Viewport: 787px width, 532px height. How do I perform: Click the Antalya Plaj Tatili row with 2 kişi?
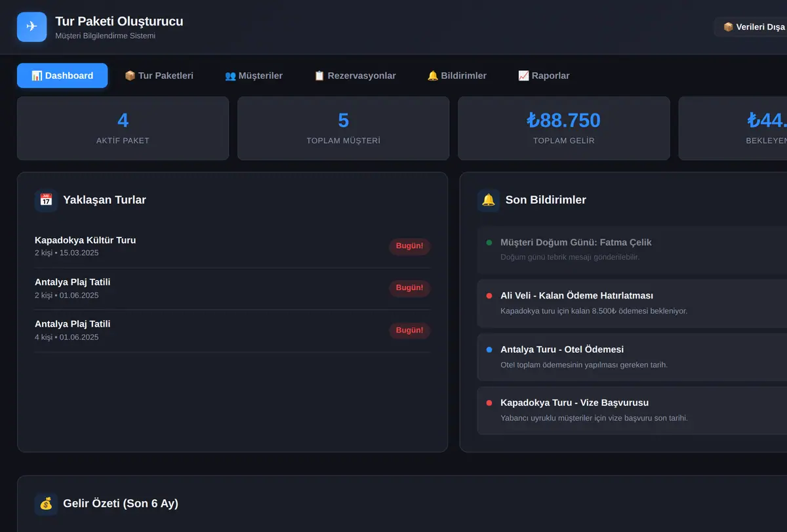[x=232, y=289]
